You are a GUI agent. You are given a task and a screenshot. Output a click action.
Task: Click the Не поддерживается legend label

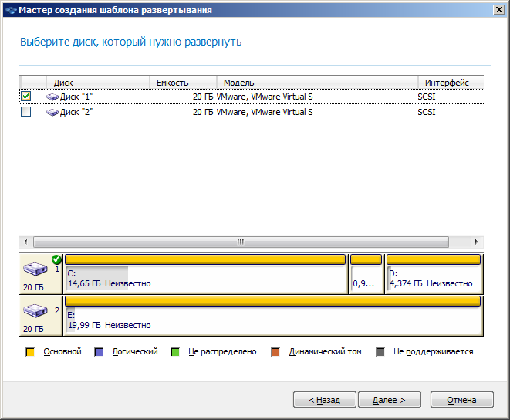pyautogui.click(x=434, y=351)
